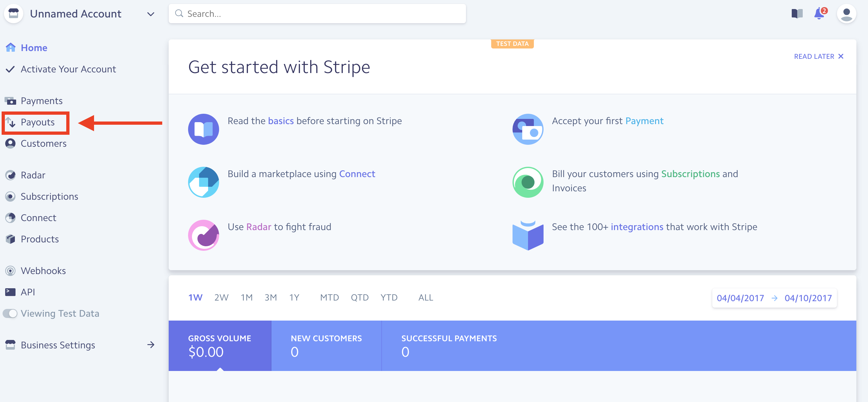This screenshot has width=868, height=402.
Task: Click the green Subscriptions circle icon
Action: 528,182
